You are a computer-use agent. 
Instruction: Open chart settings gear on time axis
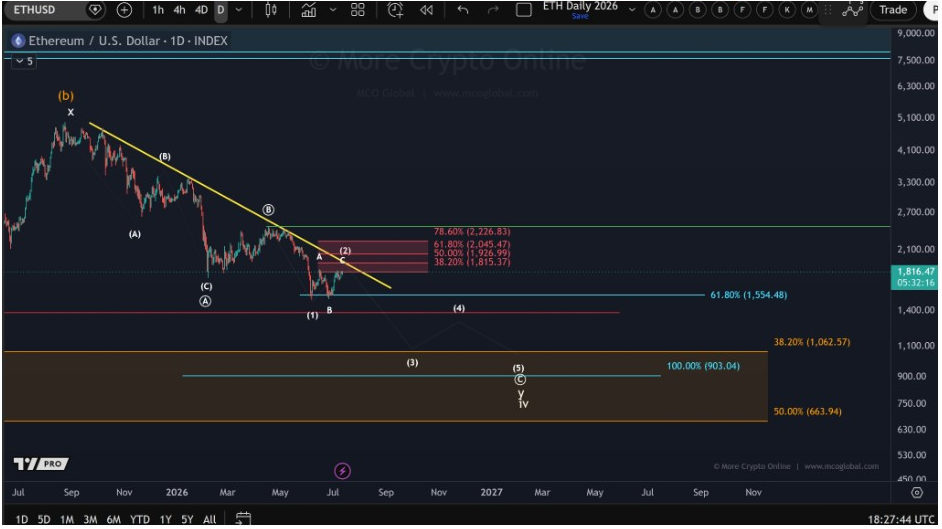click(917, 492)
